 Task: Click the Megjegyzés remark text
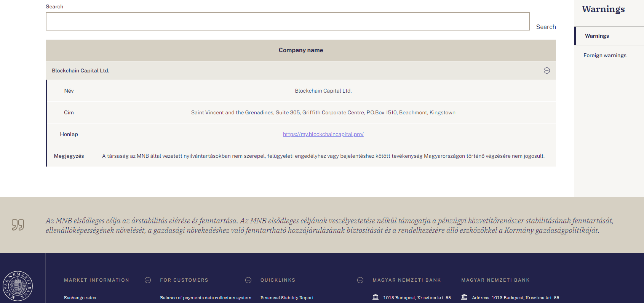[323, 156]
